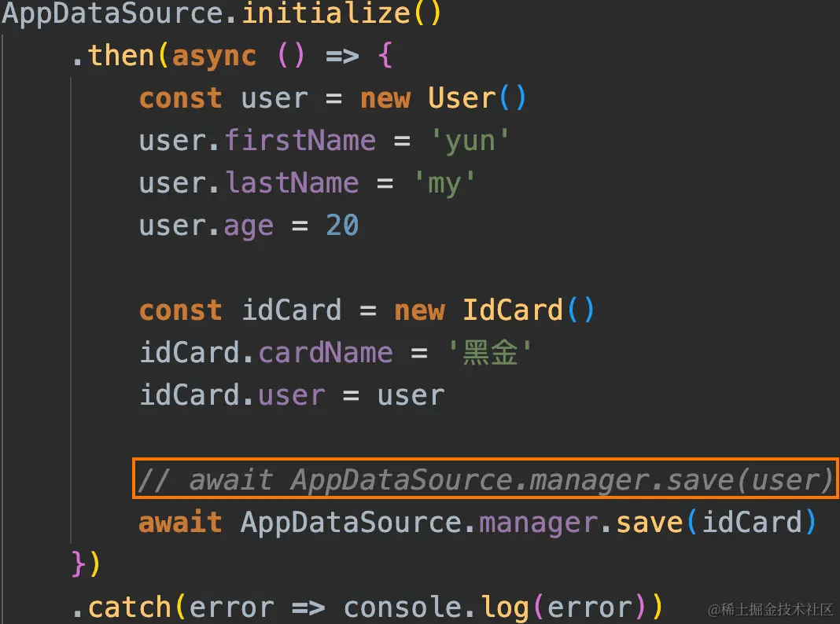Click the 'user' property in idCard.user assignment
840x624 pixels.
pyautogui.click(x=292, y=397)
